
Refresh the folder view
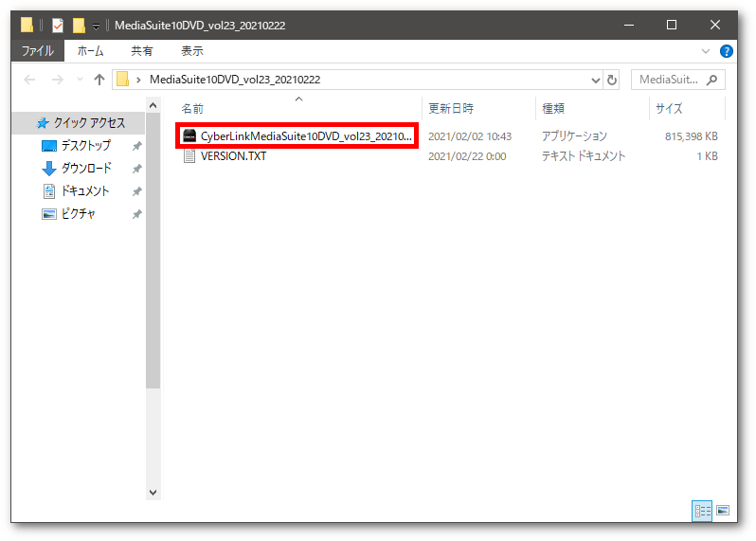tap(612, 80)
